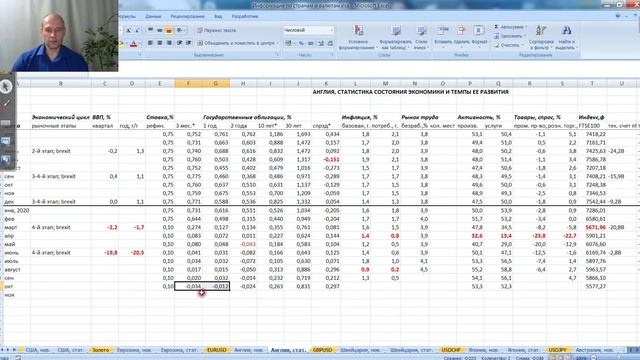Image resolution: width=640 pixels, height=360 pixels.
Task: Switch to Швейцария, стат. sheet tab
Action: pyautogui.click(x=411, y=350)
